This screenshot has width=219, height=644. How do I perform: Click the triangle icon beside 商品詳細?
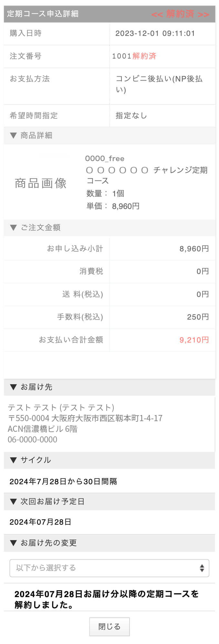(13, 136)
